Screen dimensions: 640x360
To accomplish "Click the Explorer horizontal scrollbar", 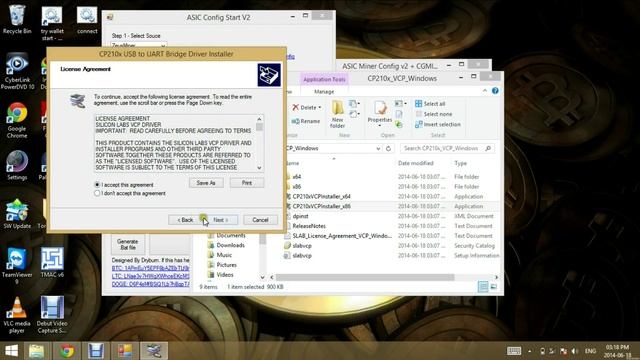I will [x=365, y=277].
